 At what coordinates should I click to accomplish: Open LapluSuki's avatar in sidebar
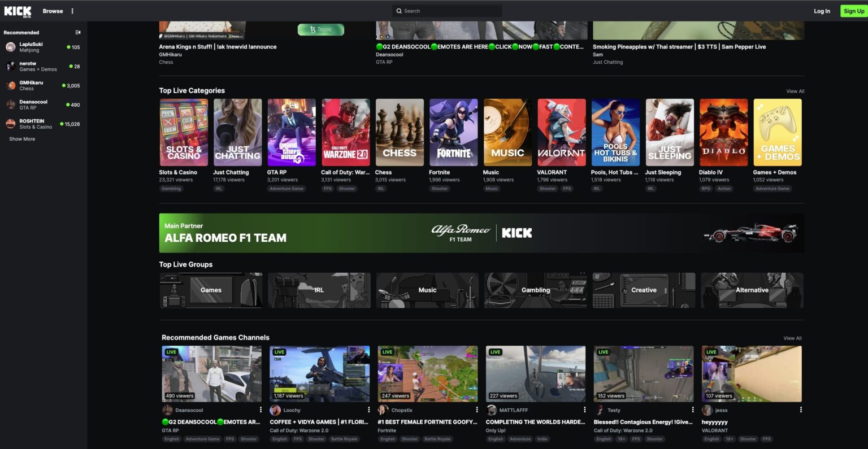point(11,47)
